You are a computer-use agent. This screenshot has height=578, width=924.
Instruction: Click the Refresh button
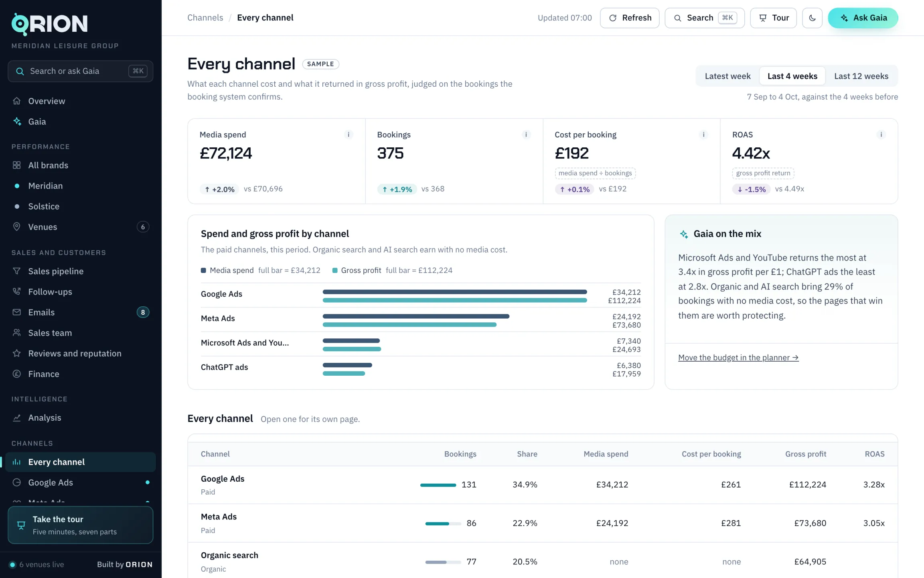tap(629, 18)
